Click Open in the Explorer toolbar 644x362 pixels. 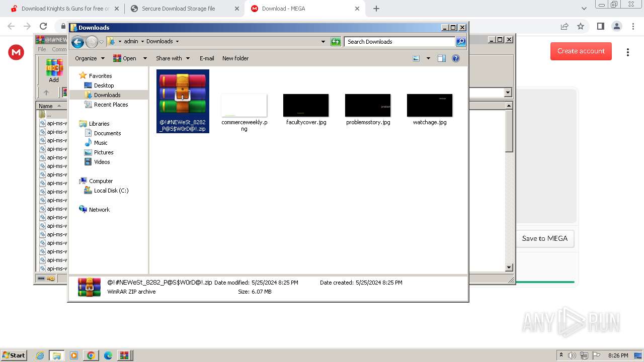point(125,58)
